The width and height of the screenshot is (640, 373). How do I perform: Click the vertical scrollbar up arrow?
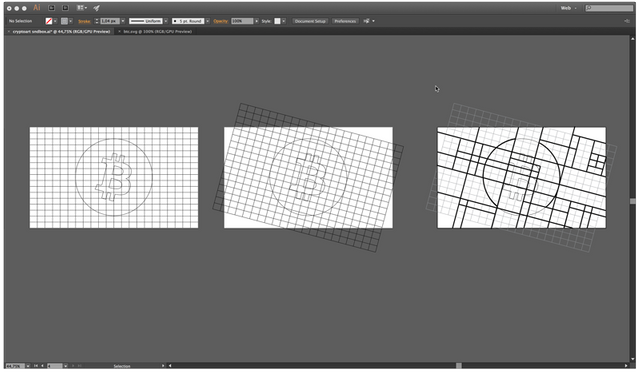pos(633,38)
